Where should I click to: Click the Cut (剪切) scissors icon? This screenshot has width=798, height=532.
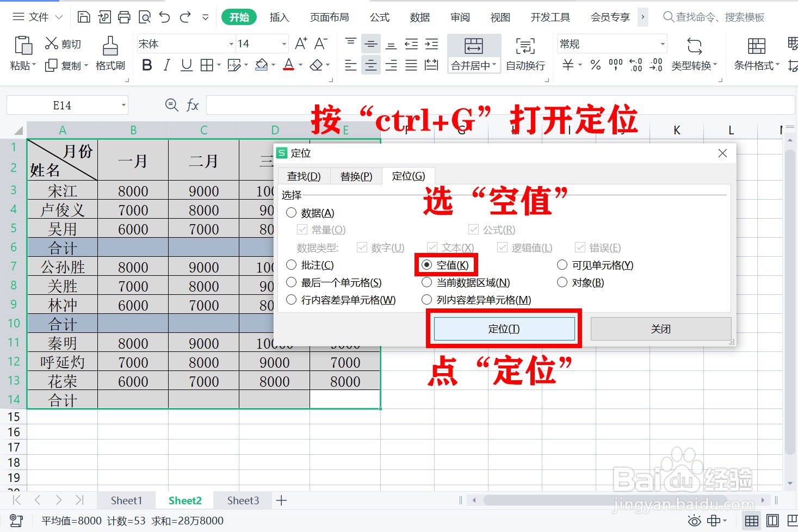(52, 43)
